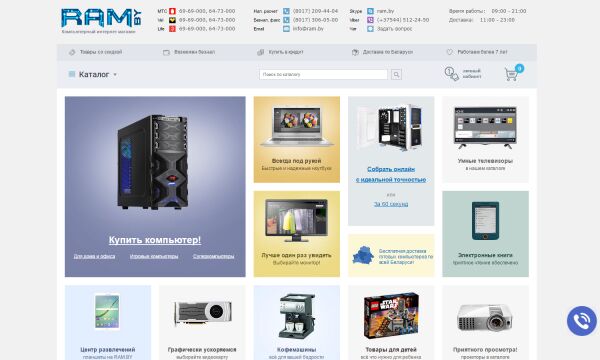Click the floating call-back phone button
This screenshot has width=600, height=360.
[x=582, y=321]
